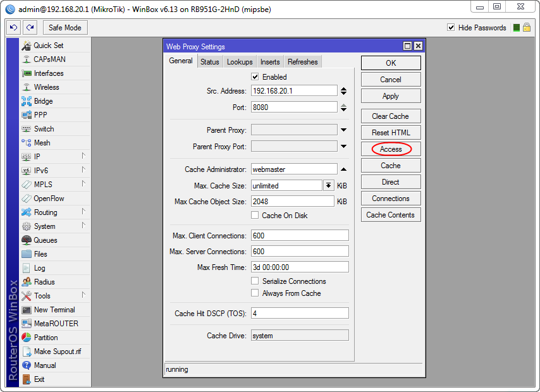Open the Manual help icon
Screen dimensions: 540x392
(27, 365)
